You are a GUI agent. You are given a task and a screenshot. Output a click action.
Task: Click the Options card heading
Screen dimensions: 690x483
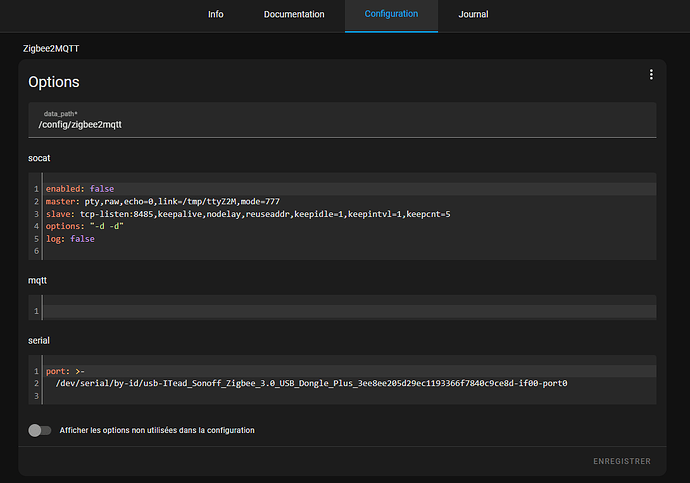[x=54, y=82]
